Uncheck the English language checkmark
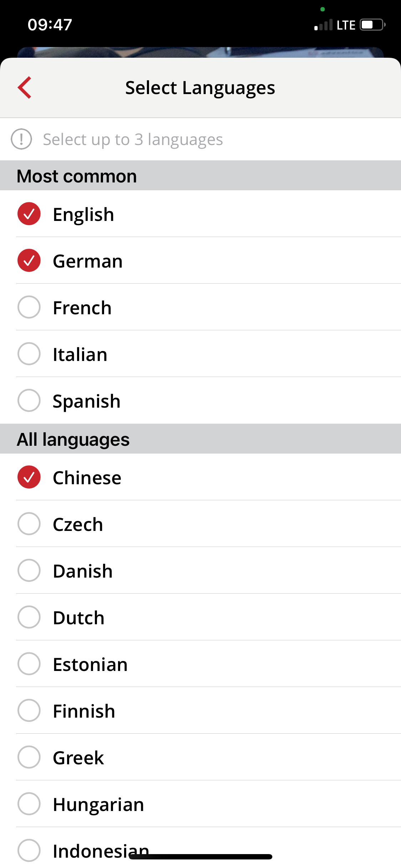Image resolution: width=401 pixels, height=868 pixels. pyautogui.click(x=29, y=214)
